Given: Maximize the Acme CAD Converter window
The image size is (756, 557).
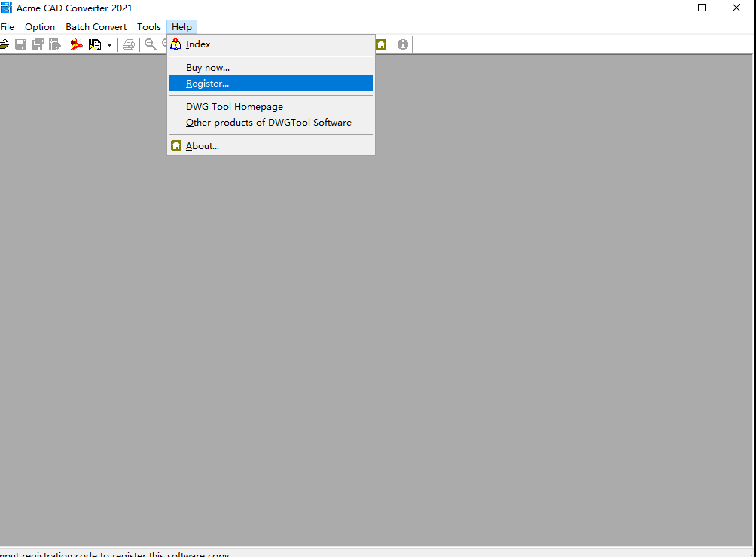Looking at the screenshot, I should pyautogui.click(x=702, y=8).
